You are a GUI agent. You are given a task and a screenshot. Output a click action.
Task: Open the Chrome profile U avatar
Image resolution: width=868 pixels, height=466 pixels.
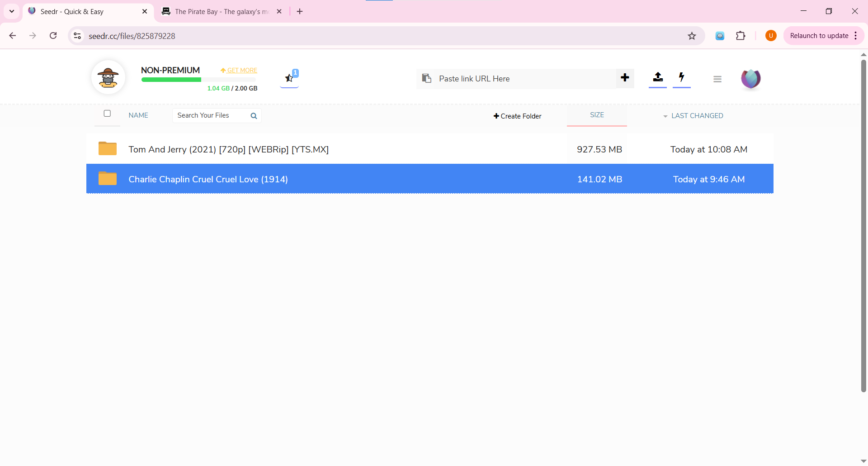771,36
